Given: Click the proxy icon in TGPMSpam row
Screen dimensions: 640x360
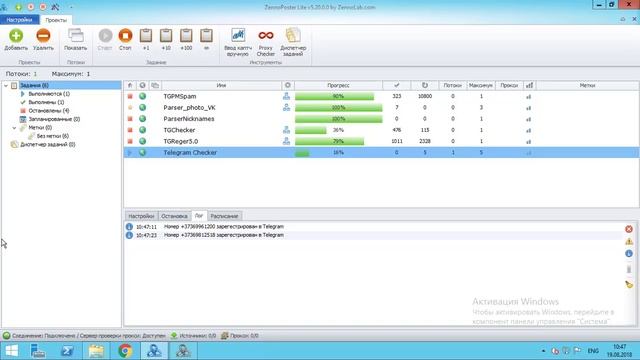Looking at the screenshot, I should point(287,96).
